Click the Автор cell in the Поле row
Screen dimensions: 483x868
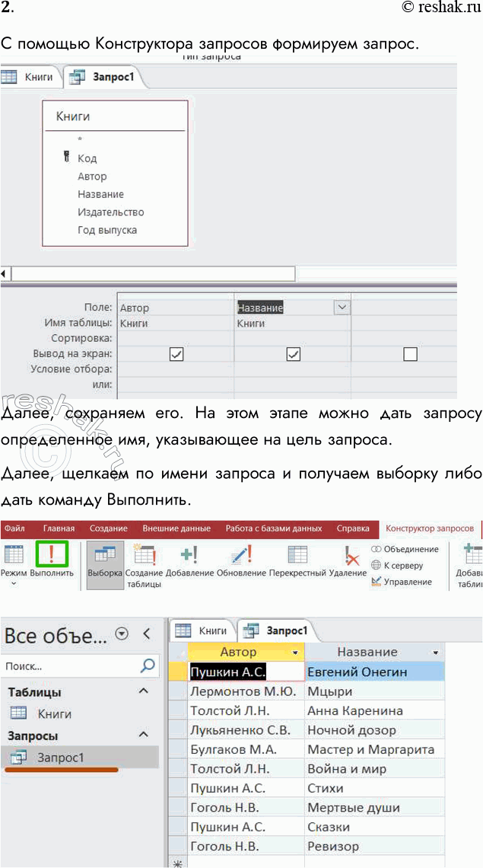[176, 308]
